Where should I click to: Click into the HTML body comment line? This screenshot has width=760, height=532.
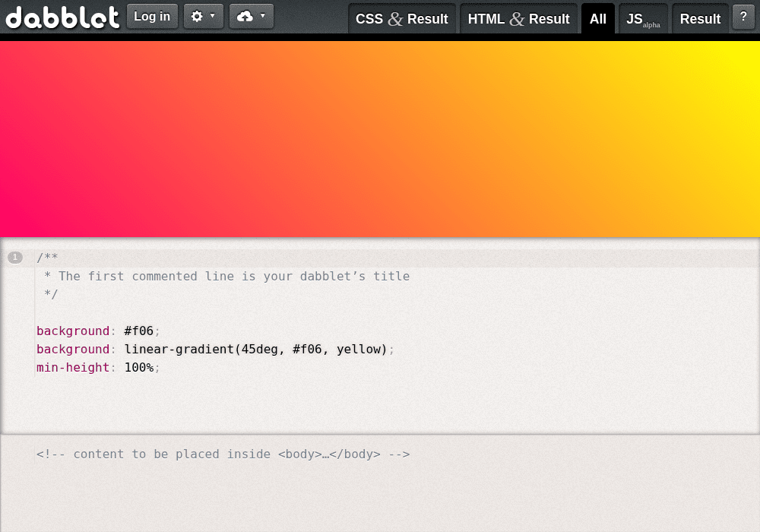(223, 454)
